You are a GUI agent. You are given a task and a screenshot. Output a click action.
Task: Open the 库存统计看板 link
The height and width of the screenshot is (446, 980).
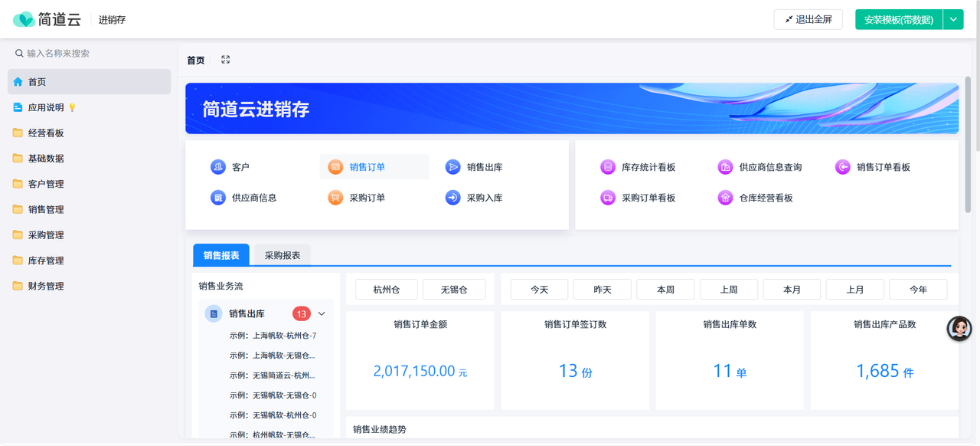(x=648, y=167)
